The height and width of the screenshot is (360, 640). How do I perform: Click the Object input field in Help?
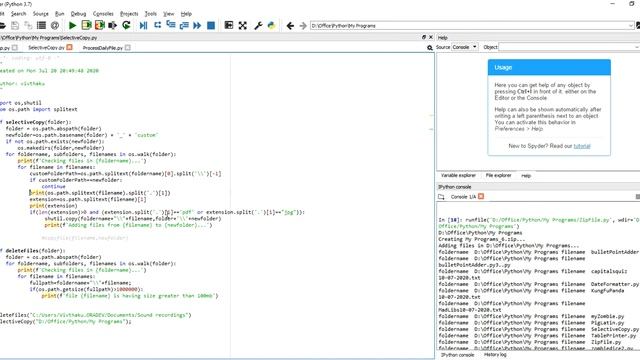(567, 47)
